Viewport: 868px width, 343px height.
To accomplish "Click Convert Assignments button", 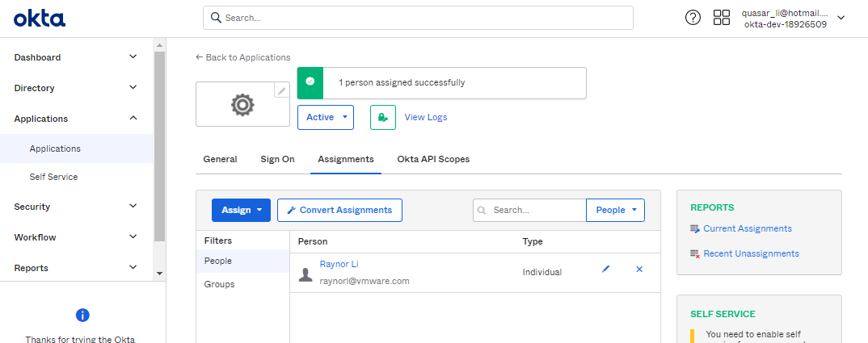I will click(340, 210).
